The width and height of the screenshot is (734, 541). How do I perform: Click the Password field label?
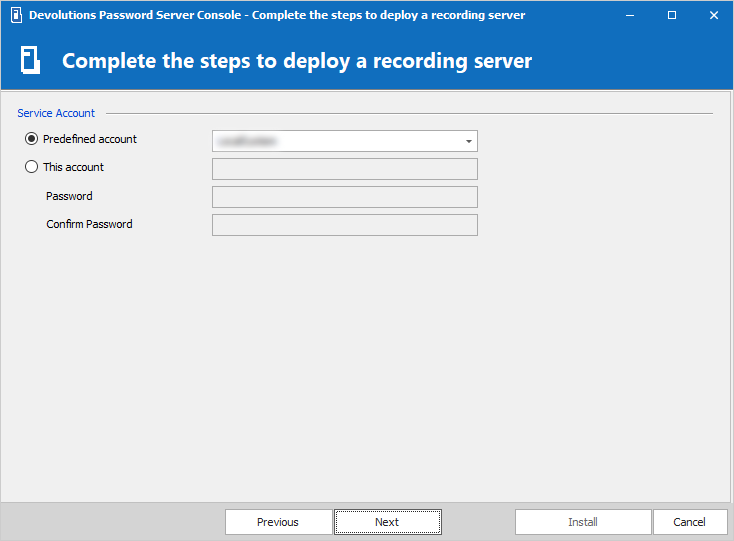click(69, 197)
